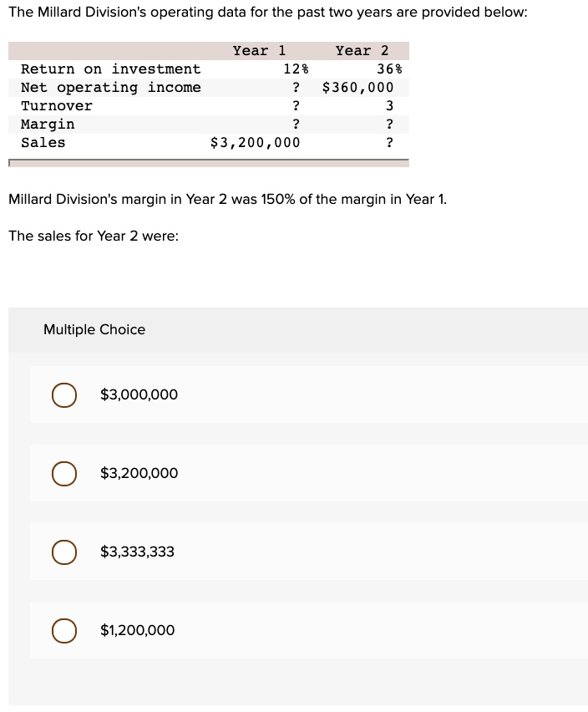
Task: Click the Turnover row label
Action: 56,105
